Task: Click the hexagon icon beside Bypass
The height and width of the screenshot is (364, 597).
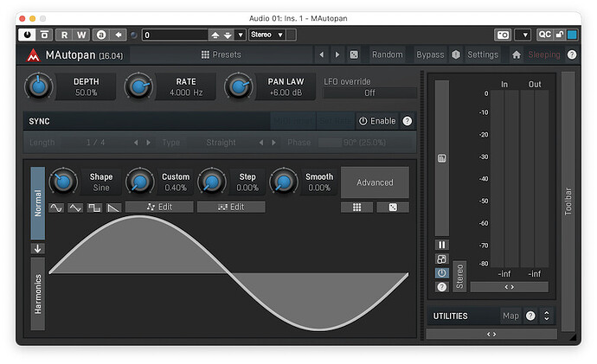Action: click(x=456, y=54)
